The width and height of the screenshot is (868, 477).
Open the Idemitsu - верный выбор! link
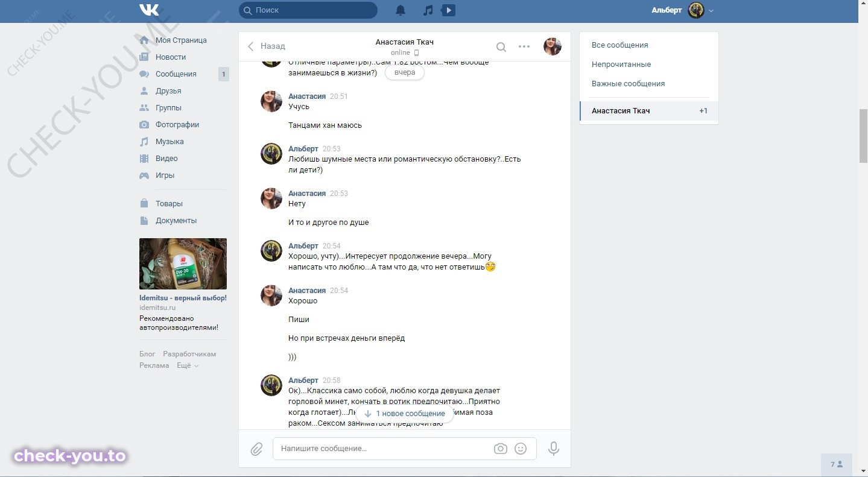tap(183, 298)
